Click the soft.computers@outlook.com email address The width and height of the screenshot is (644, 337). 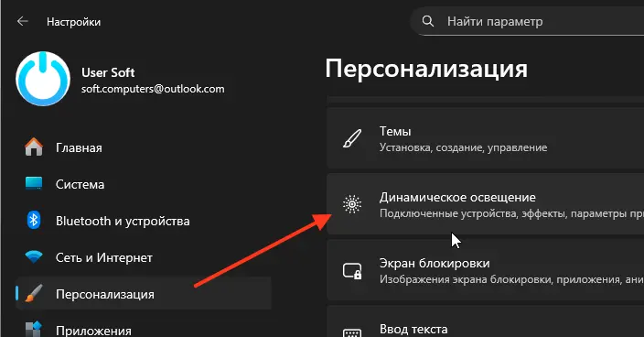(x=153, y=89)
